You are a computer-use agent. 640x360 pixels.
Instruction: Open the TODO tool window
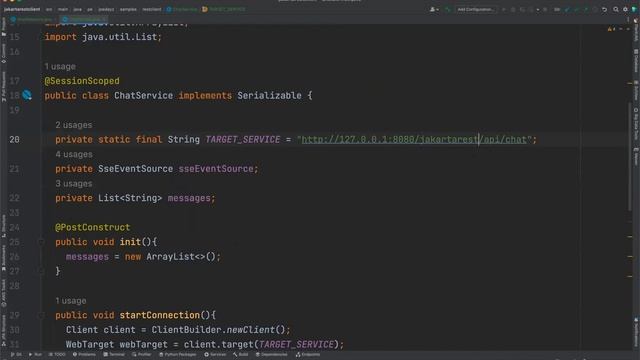pyautogui.click(x=57, y=354)
